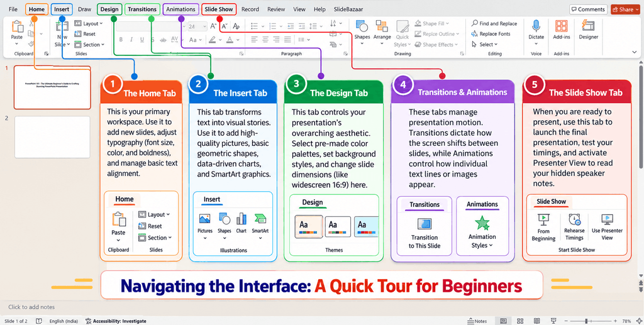Open the text highlight color pen

pyautogui.click(x=213, y=40)
